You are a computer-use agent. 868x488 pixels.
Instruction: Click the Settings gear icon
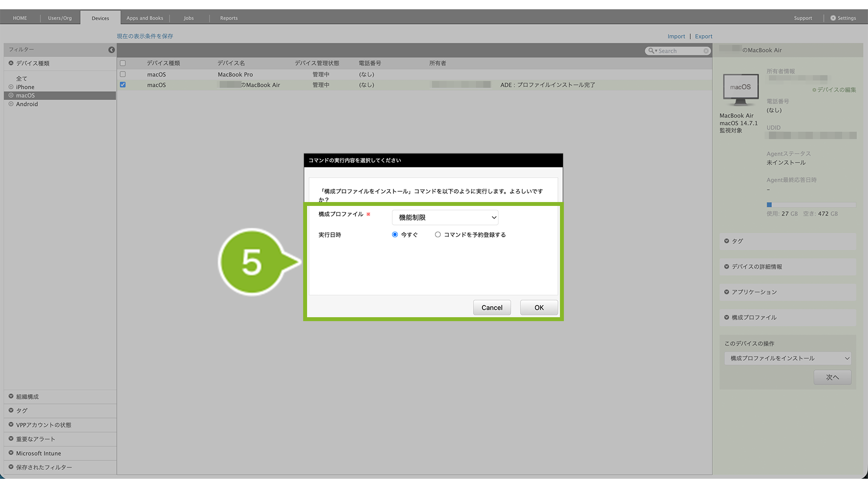833,18
